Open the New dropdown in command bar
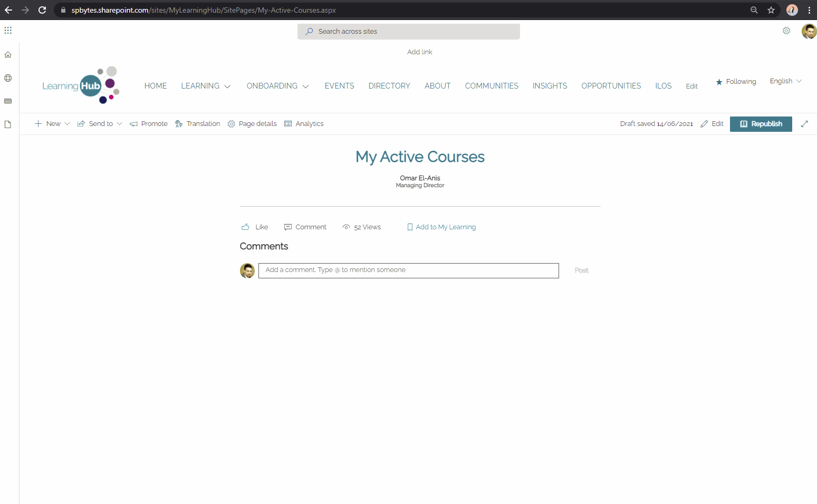817x504 pixels. tap(52, 124)
